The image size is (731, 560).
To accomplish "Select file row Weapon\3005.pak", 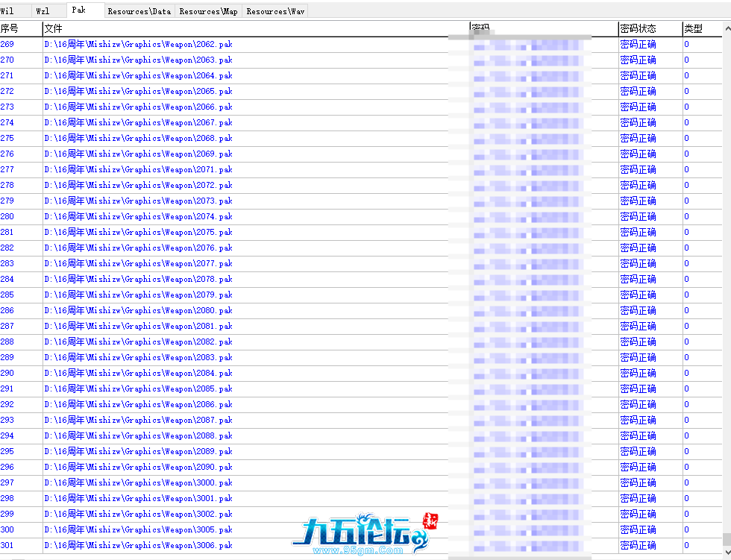I will click(x=361, y=529).
